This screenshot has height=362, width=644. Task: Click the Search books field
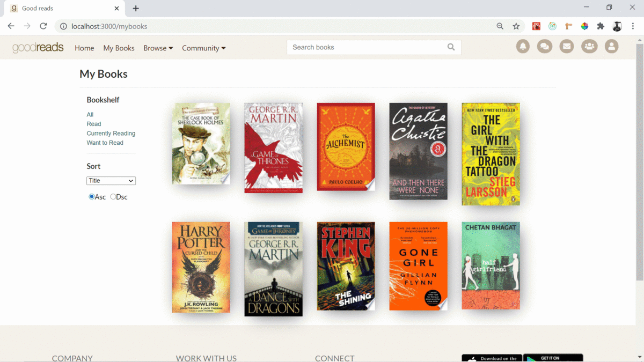tap(374, 47)
